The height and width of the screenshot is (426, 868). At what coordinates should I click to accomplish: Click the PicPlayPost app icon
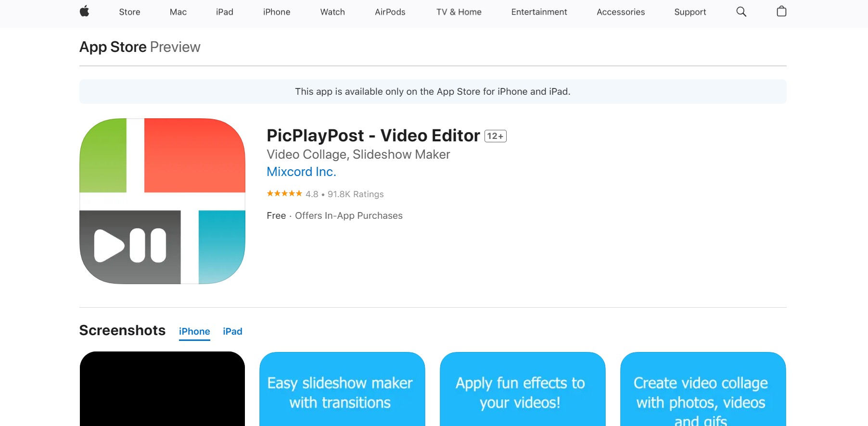pyautogui.click(x=162, y=201)
